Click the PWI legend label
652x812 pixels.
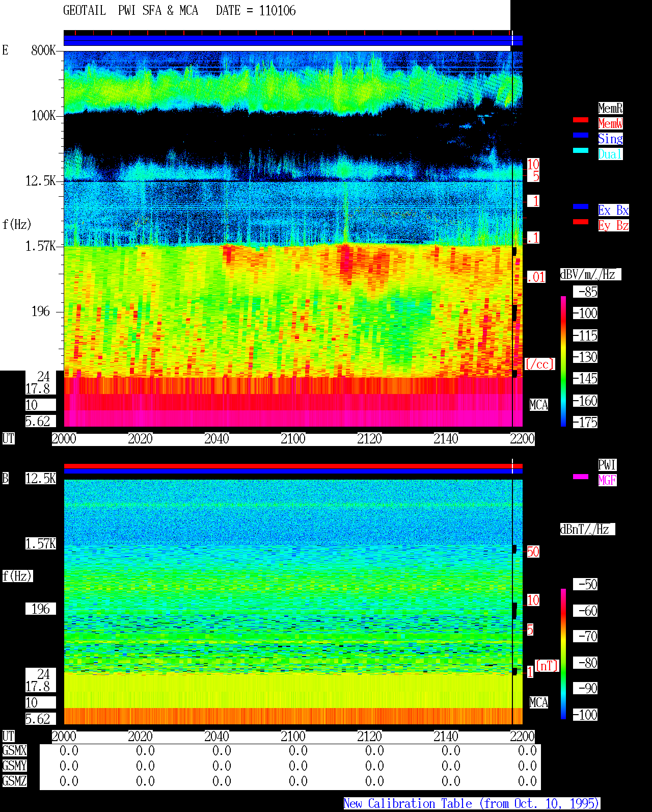click(607, 465)
